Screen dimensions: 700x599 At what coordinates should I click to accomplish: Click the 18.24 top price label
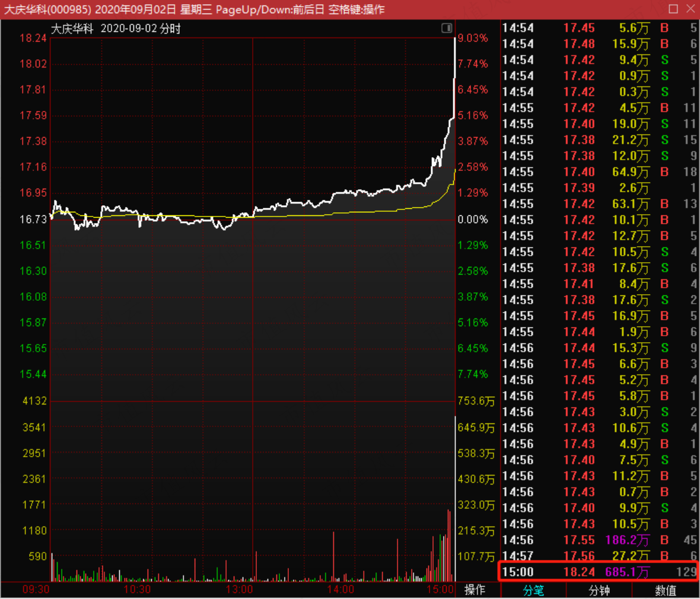tap(33, 39)
